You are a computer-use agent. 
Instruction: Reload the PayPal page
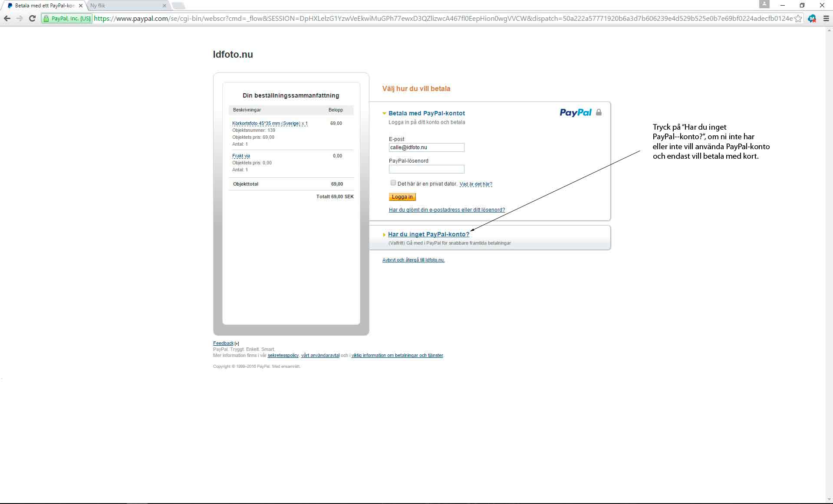pyautogui.click(x=32, y=18)
